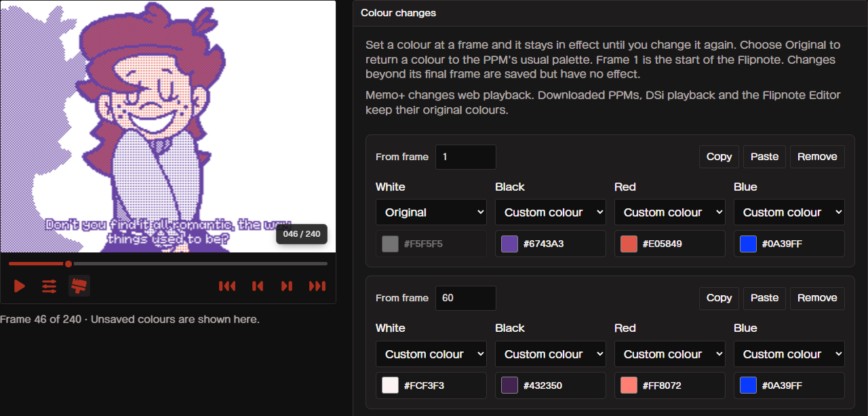Image resolution: width=868 pixels, height=416 pixels.
Task: Click the #432350 hex value text
Action: pos(542,385)
